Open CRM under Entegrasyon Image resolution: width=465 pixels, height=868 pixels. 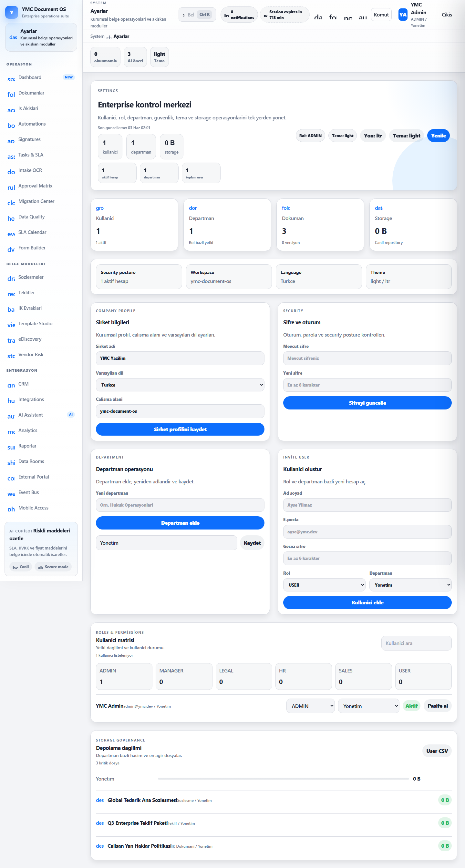[41, 384]
